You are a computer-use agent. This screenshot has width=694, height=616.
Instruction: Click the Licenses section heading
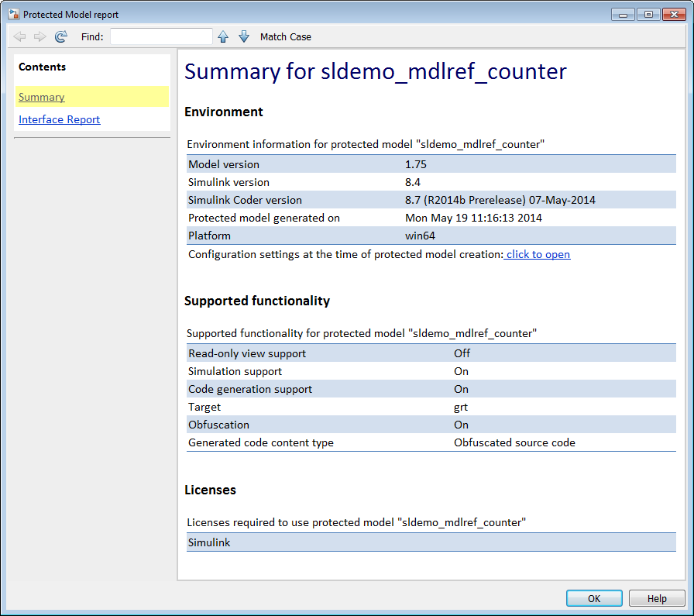[210, 490]
